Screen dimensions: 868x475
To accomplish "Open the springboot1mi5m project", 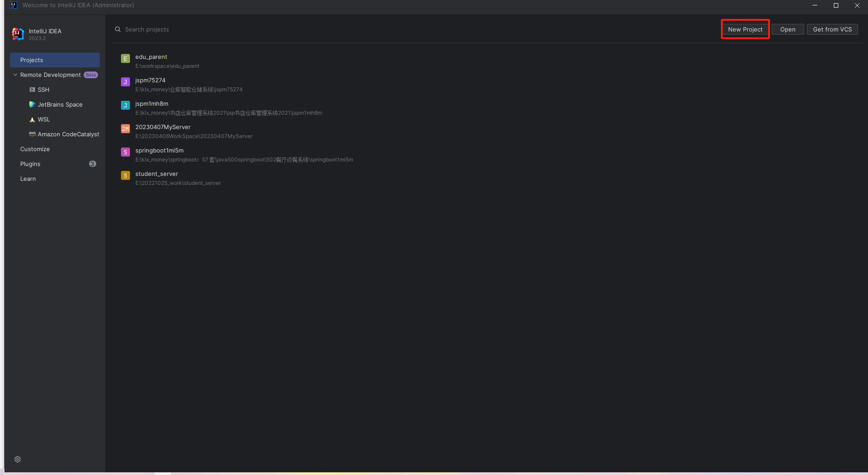I will coord(159,151).
